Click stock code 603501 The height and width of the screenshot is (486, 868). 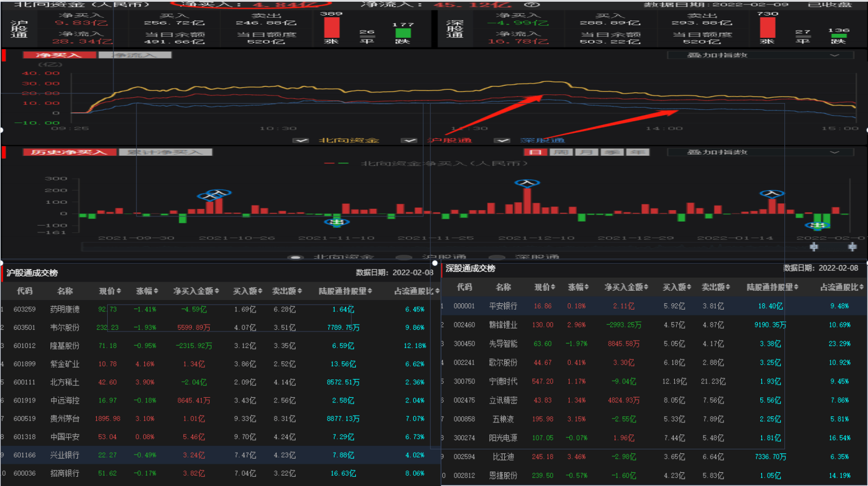[x=25, y=327]
